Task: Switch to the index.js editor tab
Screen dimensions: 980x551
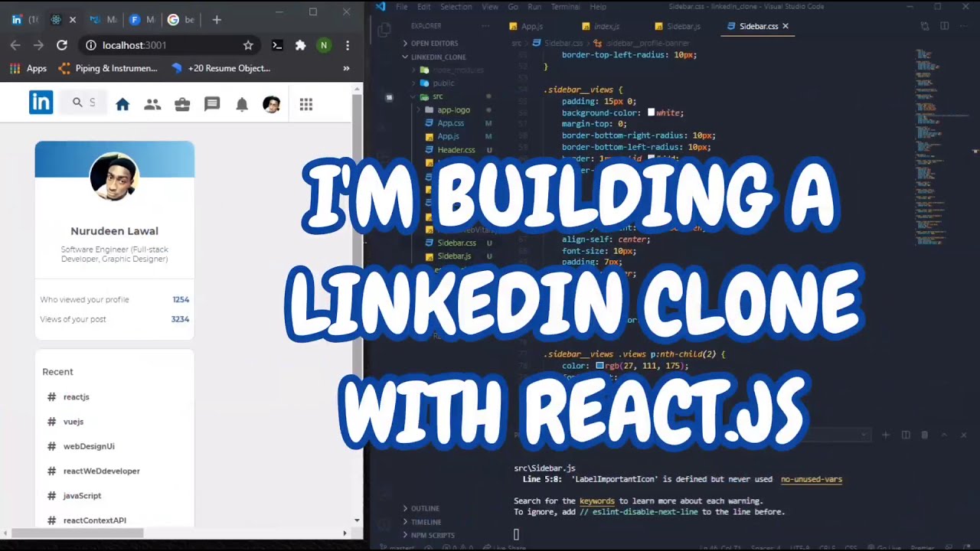Action: tap(599, 26)
